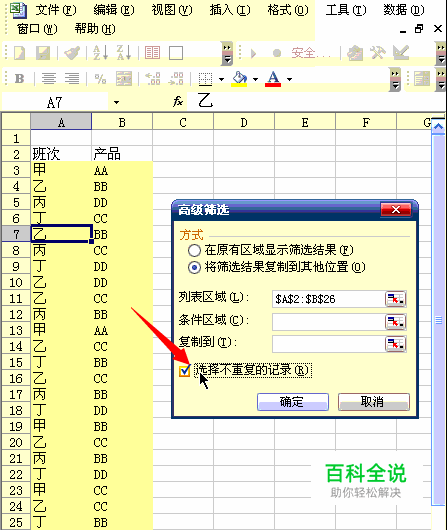Click the Run macro play icon
448x530 pixels.
[x=253, y=53]
